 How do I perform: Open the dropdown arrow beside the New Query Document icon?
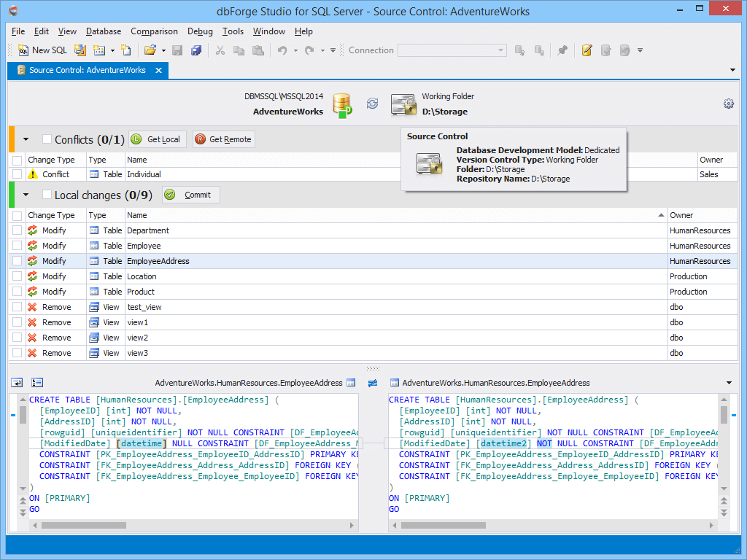pyautogui.click(x=112, y=50)
